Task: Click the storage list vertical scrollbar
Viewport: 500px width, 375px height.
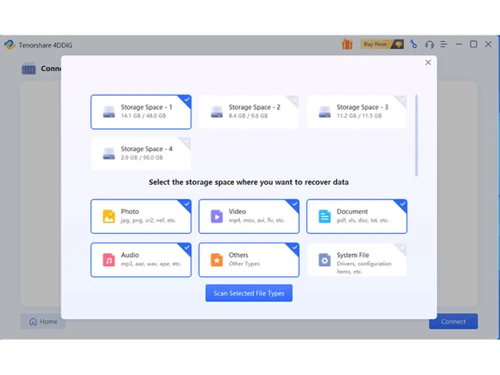Action: (416, 135)
